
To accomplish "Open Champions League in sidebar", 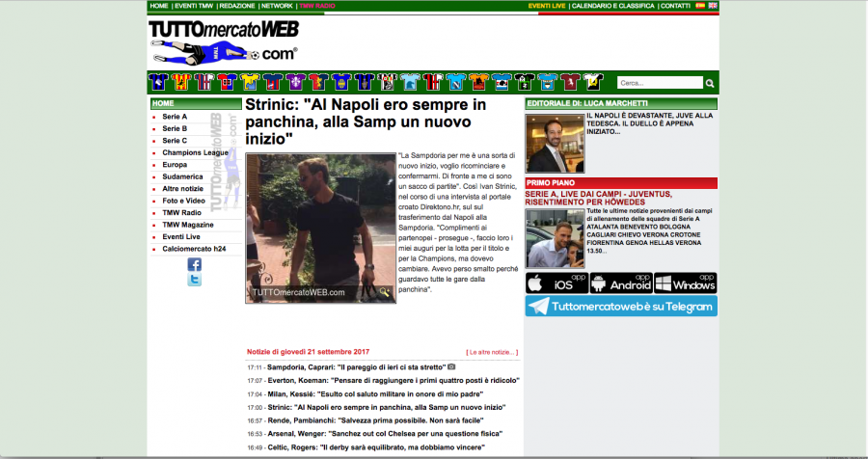I will pyautogui.click(x=195, y=152).
